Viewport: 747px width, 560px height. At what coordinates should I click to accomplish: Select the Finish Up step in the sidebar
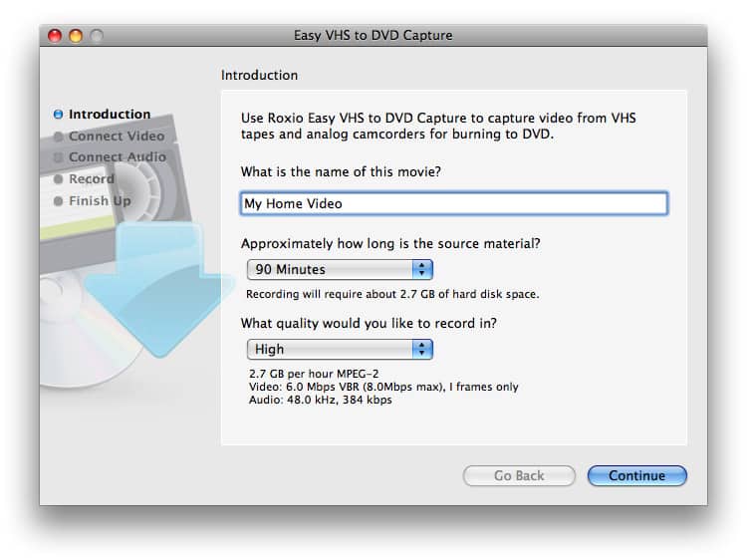[x=100, y=201]
